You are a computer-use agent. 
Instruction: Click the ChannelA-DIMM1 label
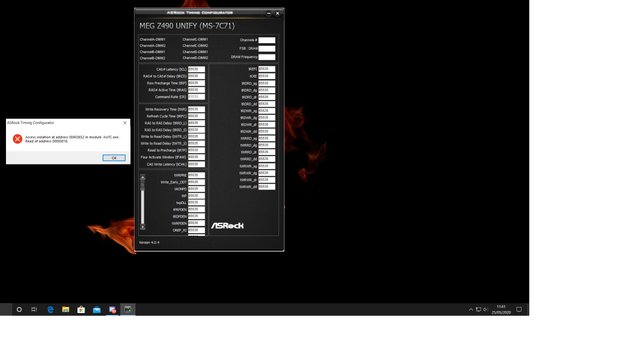coord(153,40)
